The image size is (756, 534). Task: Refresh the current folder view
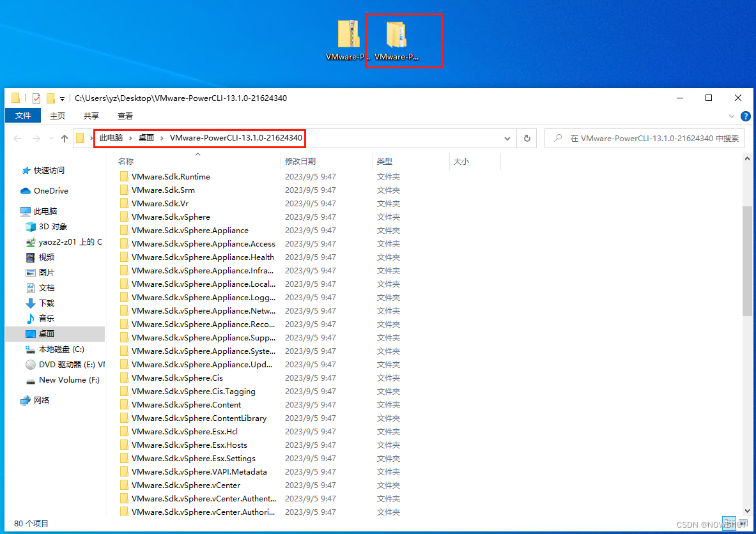(x=527, y=139)
